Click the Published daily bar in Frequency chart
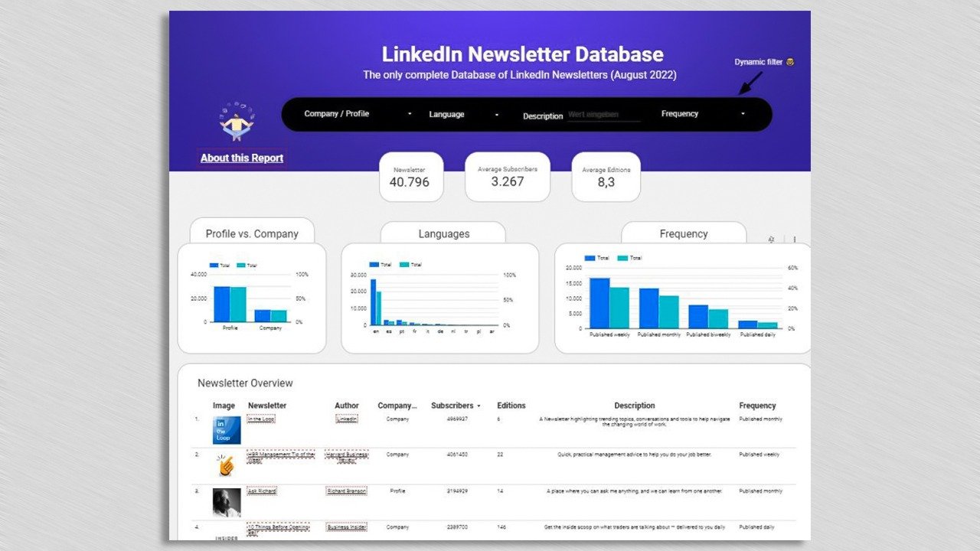 758,324
